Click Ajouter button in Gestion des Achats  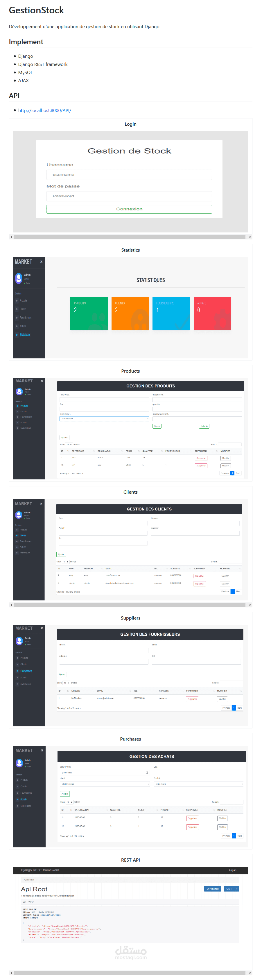coord(65,794)
